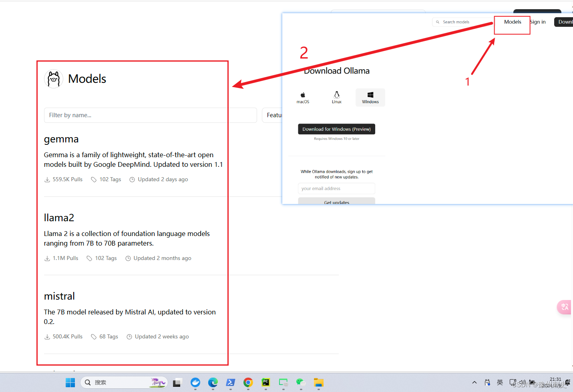The image size is (573, 392).
Task: Show hidden system tray icons
Action: [474, 382]
